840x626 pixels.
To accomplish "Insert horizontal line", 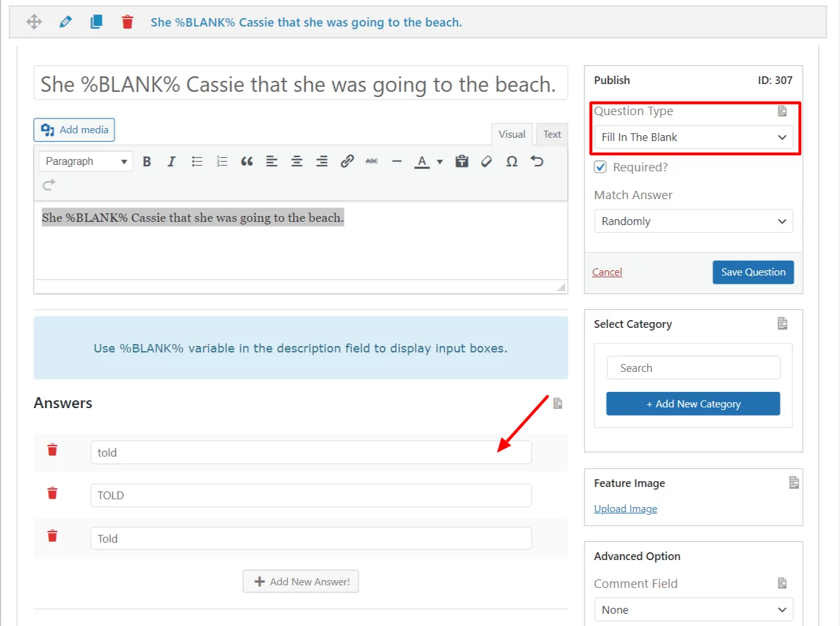I will 397,162.
